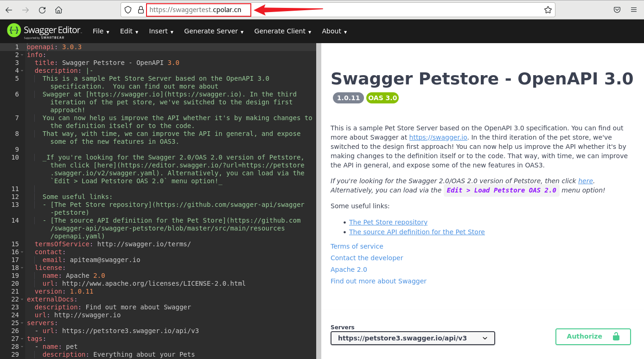644x359 pixels.
Task: Click the 'name: Apache 2.0' editor line
Action: [74, 276]
